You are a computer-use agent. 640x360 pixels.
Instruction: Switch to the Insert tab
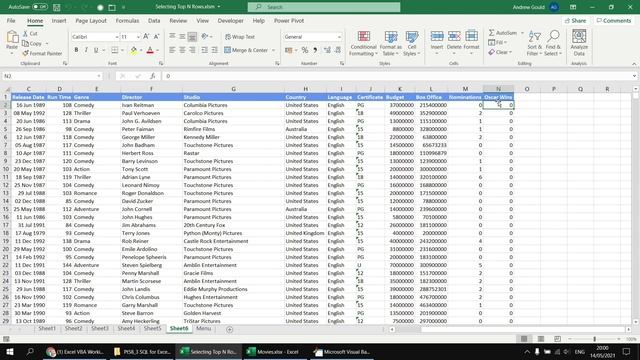(59, 20)
